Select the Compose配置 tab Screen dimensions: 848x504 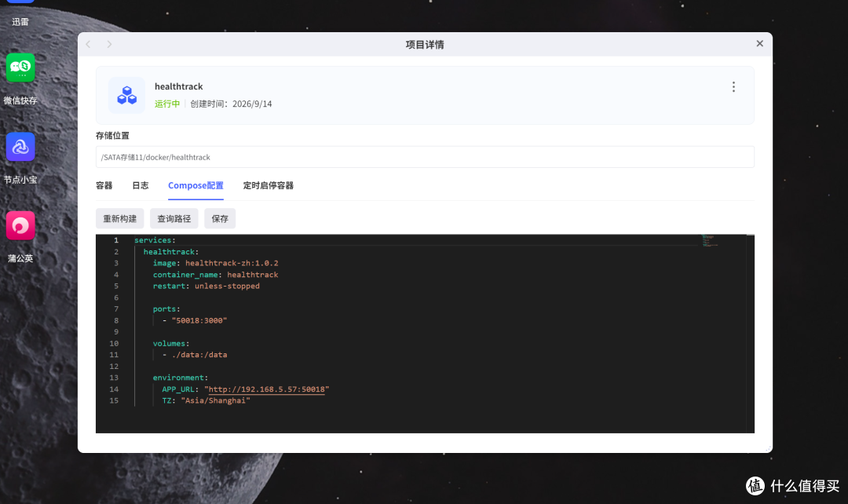tap(196, 185)
